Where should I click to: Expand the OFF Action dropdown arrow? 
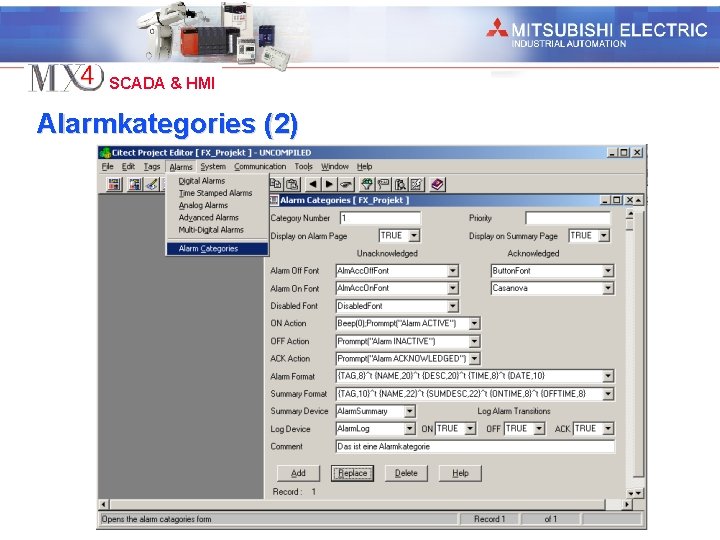click(x=474, y=341)
